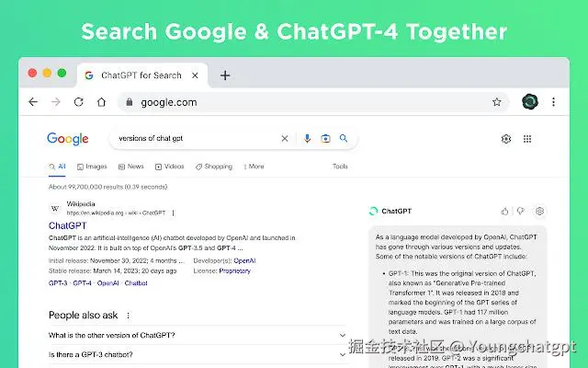Give thumbs up to ChatGPT answer
The height and width of the screenshot is (368, 588).
(x=504, y=211)
